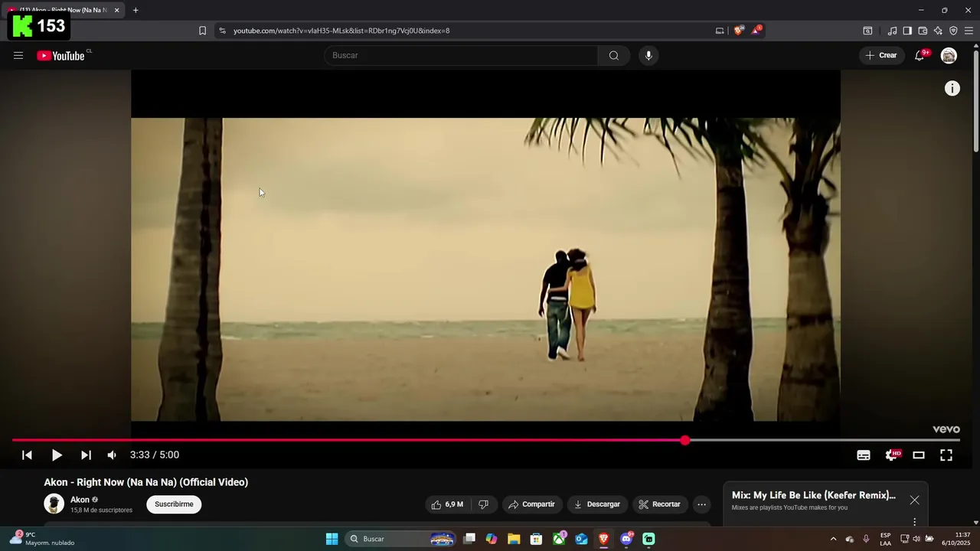The width and height of the screenshot is (980, 551).
Task: Open browser main hamburger menu
Action: tap(969, 31)
